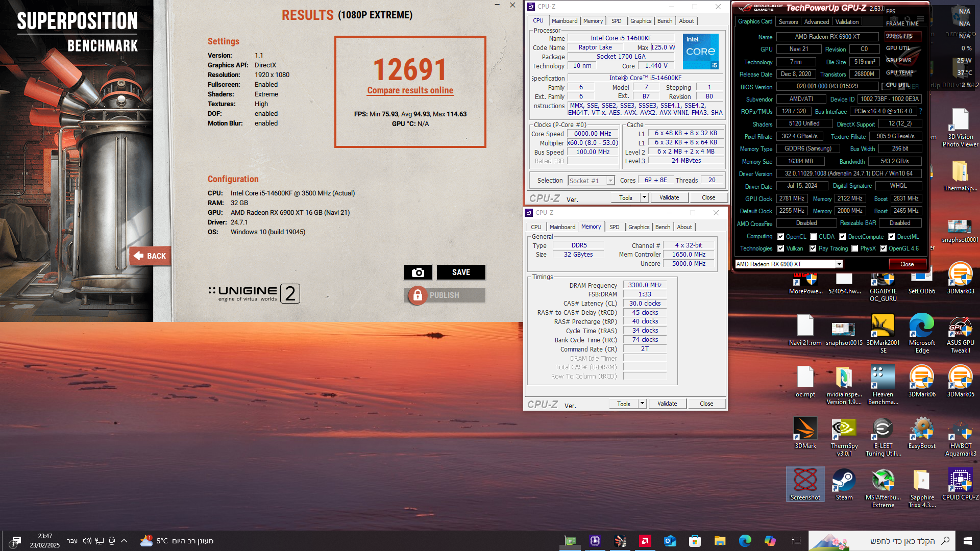Click the SAVE button in Superposition results
This screenshot has width=980, height=551.
click(461, 272)
